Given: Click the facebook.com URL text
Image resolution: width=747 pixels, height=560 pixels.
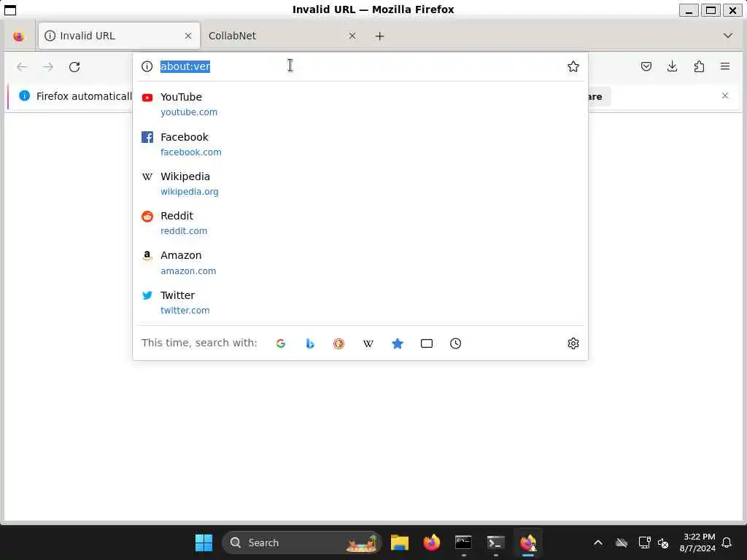Looking at the screenshot, I should tap(191, 152).
